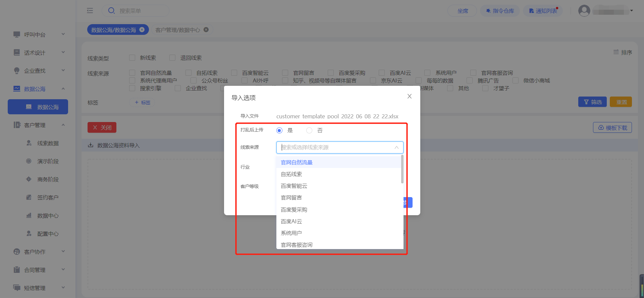
Task: Click the + 标签 add tag button
Action: coord(142,102)
